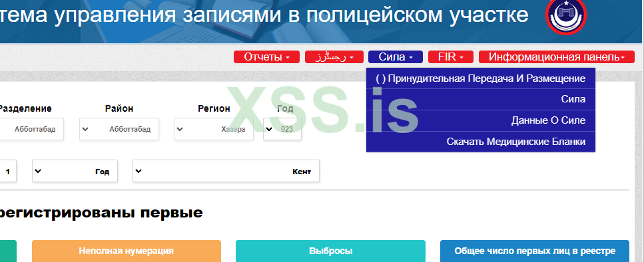This screenshot has height=262, width=644.
Task: Choose the Сила entry in dropdown list
Action: tap(481, 99)
